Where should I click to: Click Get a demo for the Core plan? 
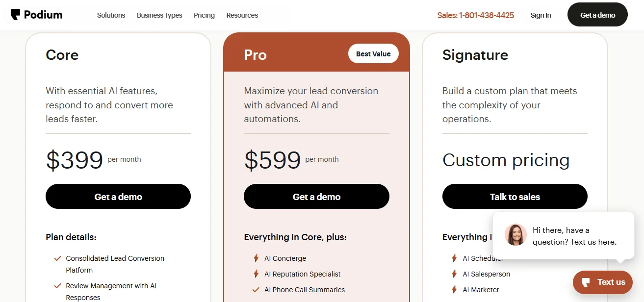click(x=118, y=196)
